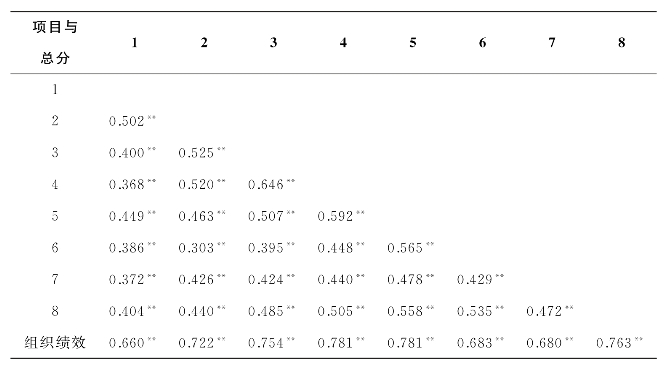The width and height of the screenshot is (668, 366).
Task: Select column header 1
Action: 134,43
